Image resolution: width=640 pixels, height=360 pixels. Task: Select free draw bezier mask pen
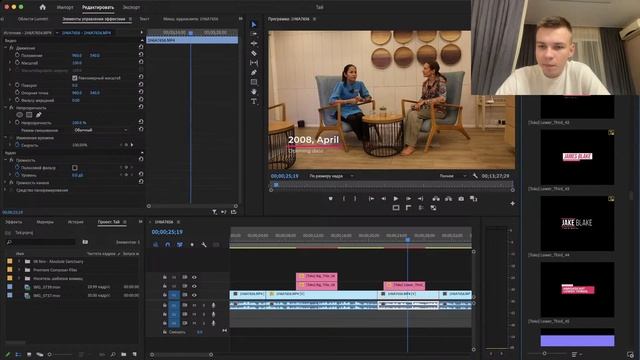(x=38, y=115)
